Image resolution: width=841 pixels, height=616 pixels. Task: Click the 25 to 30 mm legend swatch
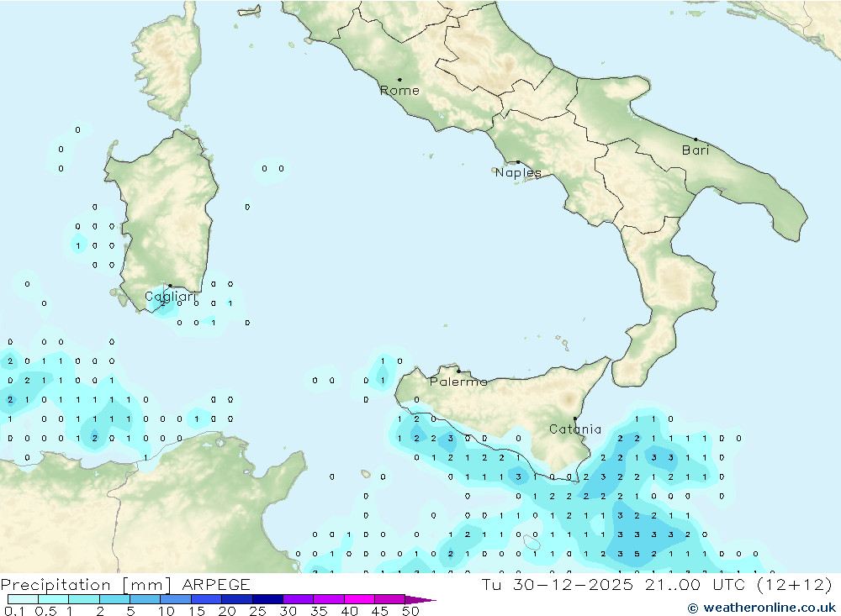[267, 599]
